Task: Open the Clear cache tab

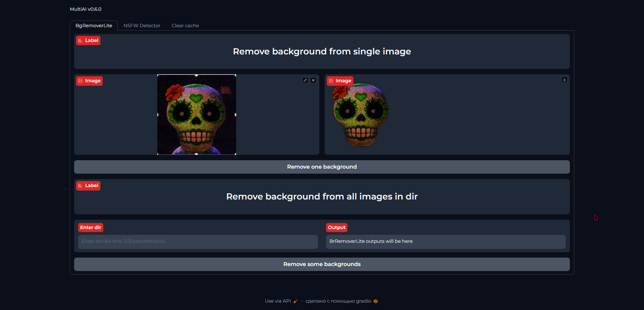Action: point(185,26)
